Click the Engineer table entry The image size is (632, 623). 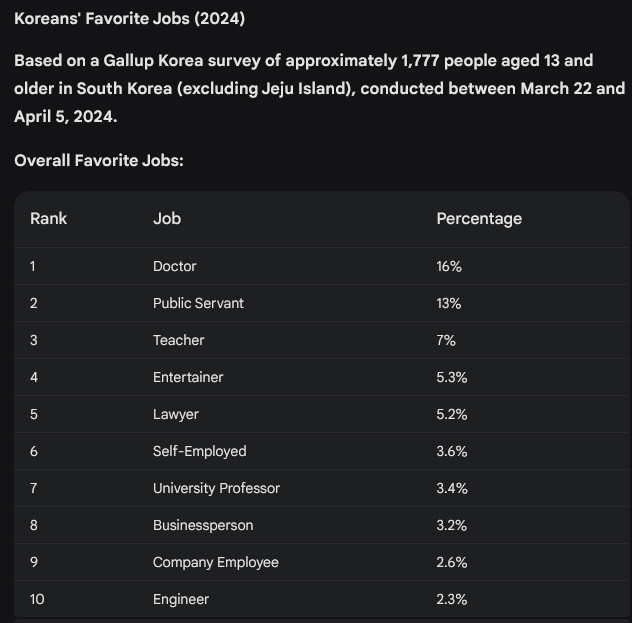(x=181, y=600)
